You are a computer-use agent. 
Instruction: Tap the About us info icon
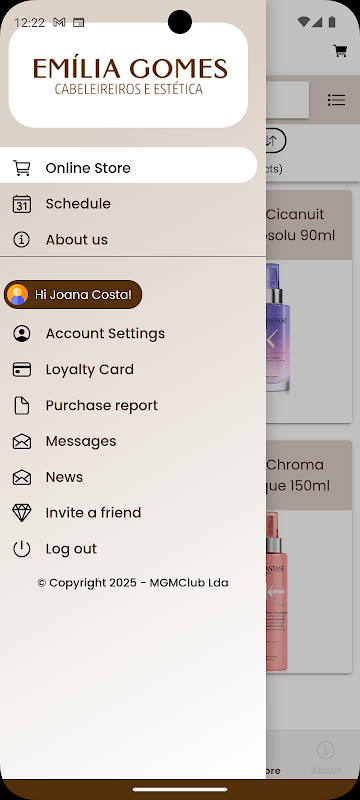coord(21,239)
